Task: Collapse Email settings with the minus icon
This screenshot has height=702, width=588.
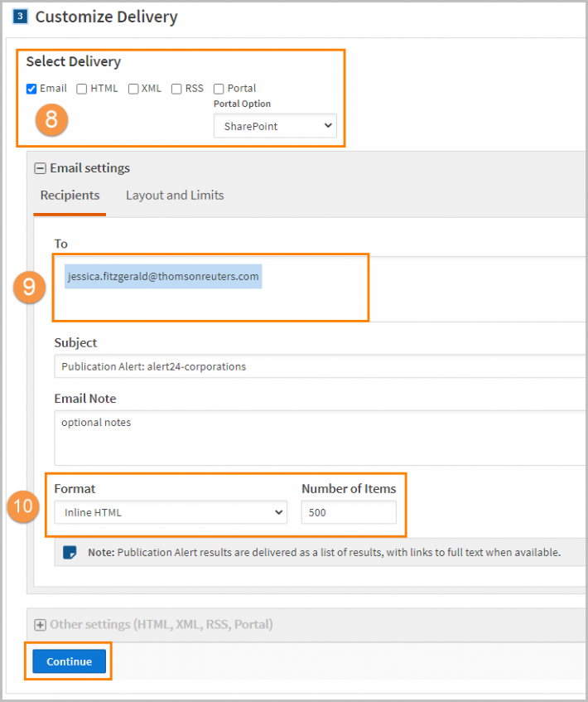Action: (x=41, y=168)
